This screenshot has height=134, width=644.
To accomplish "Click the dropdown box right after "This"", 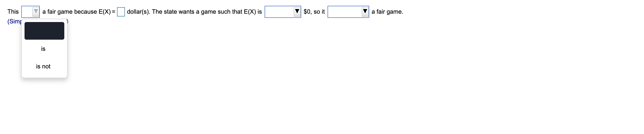I will coord(31,12).
